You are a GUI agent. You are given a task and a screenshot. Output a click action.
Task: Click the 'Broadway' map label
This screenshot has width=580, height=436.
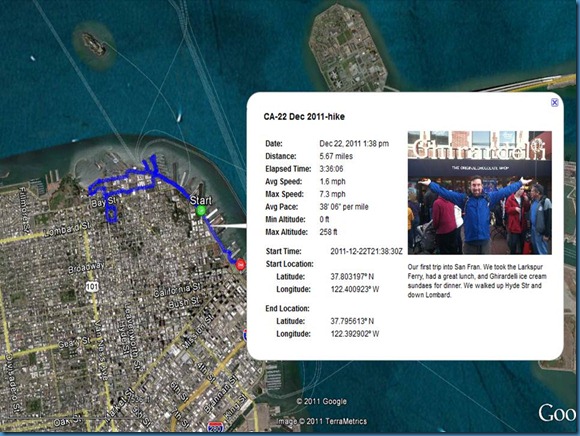point(86,268)
